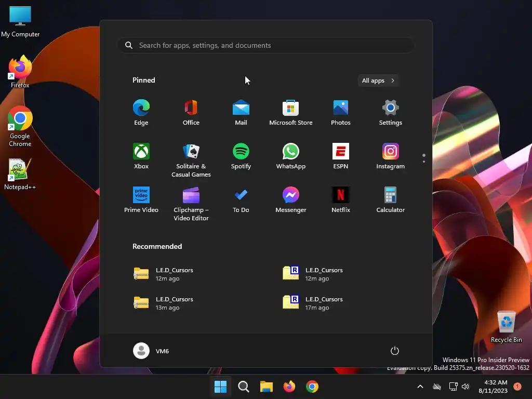Expand the All apps list

tap(378, 81)
